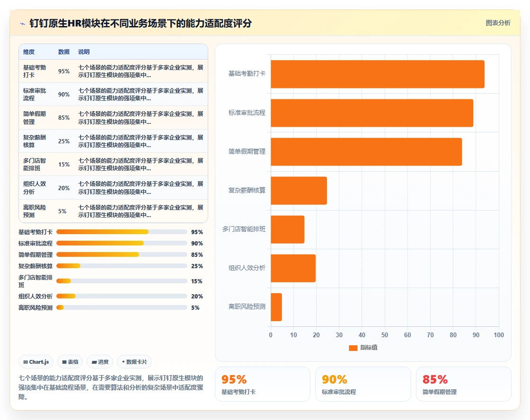
Task: Click the 5% cell in the table
Action: click(x=62, y=211)
